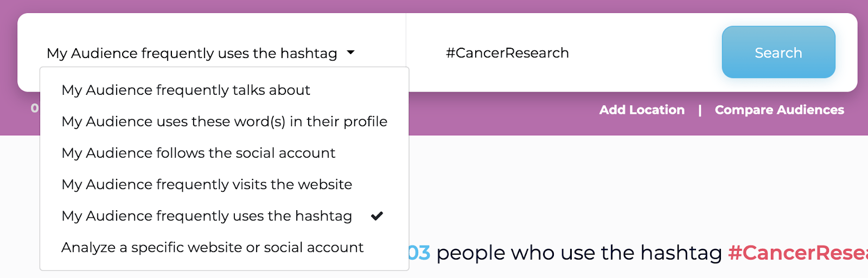
Task: Click the divider between Add Location and Compare Audiences
Action: pos(700,110)
